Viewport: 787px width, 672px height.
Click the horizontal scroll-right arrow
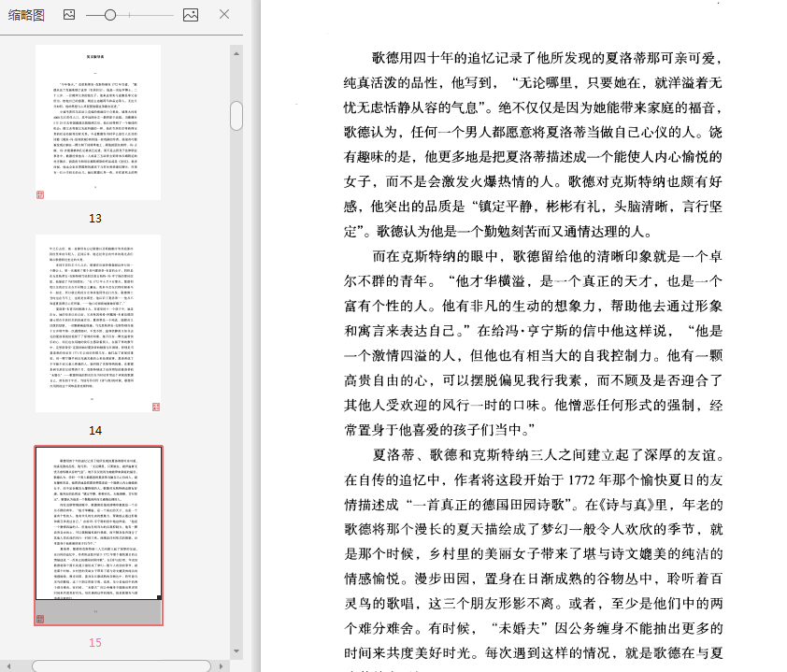(x=222, y=666)
